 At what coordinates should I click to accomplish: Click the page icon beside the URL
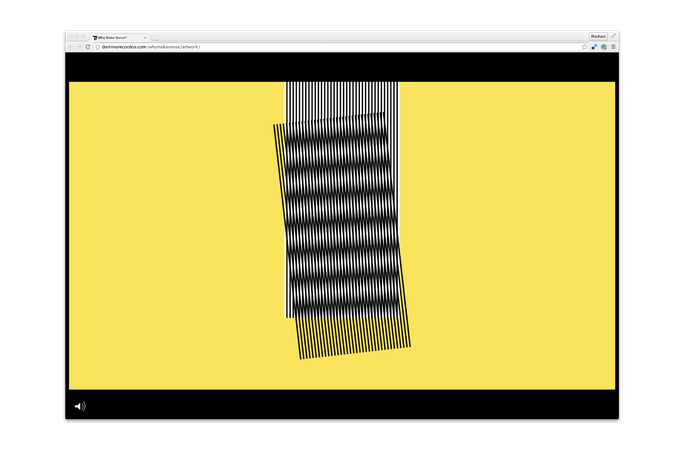[x=98, y=47]
